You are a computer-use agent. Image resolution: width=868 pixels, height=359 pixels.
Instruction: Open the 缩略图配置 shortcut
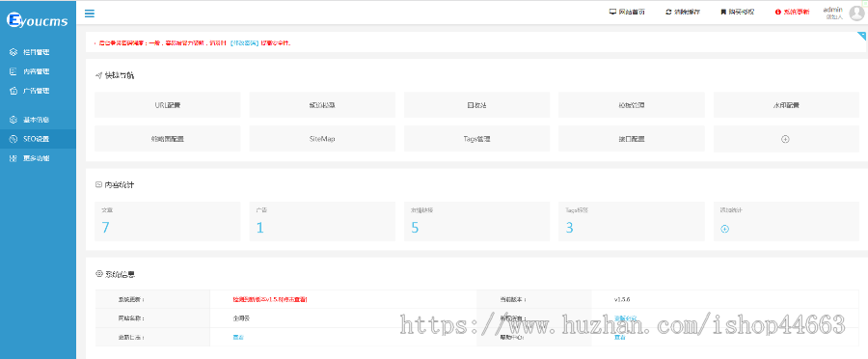click(168, 139)
